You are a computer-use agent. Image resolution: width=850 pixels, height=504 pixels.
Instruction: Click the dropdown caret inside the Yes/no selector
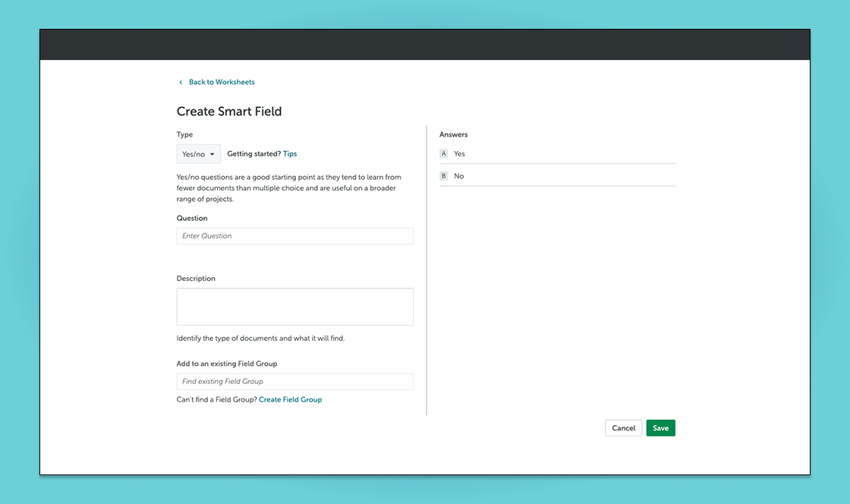(212, 153)
